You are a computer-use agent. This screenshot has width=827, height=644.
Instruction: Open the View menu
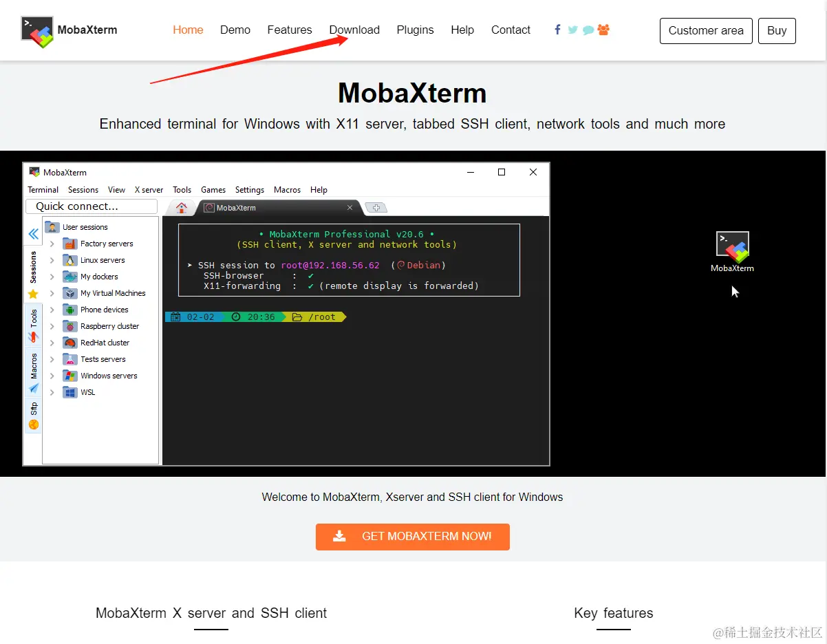click(x=116, y=190)
